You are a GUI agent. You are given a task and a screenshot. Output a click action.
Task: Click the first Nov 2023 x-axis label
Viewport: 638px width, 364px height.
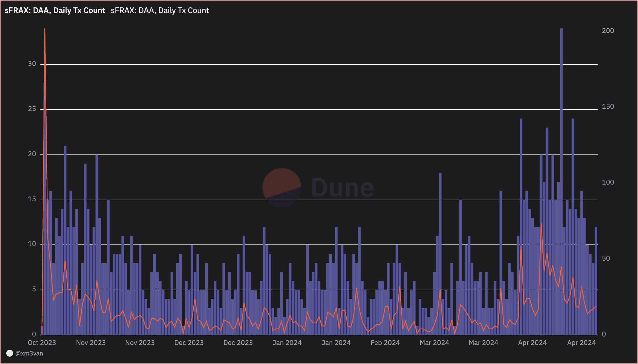(x=91, y=343)
